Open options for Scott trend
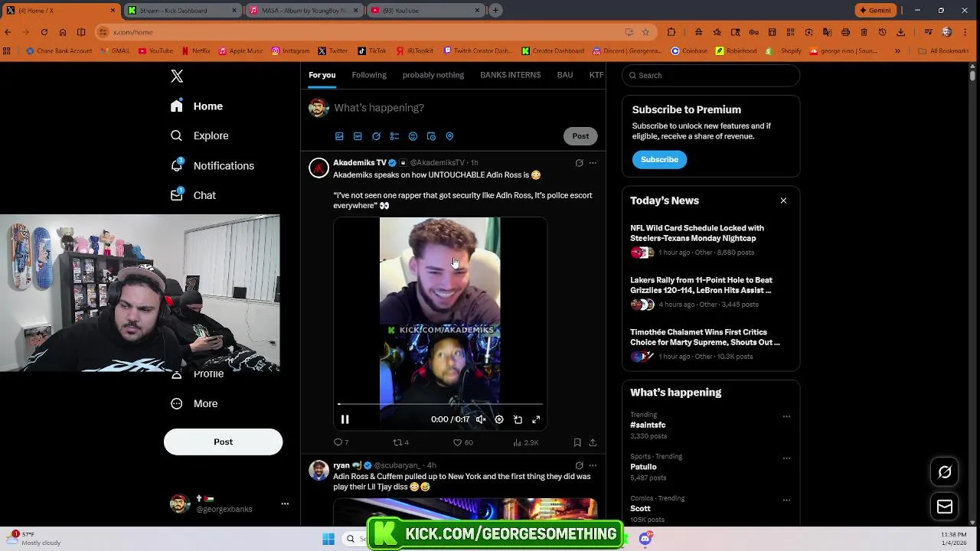The height and width of the screenshot is (551, 980). [786, 500]
